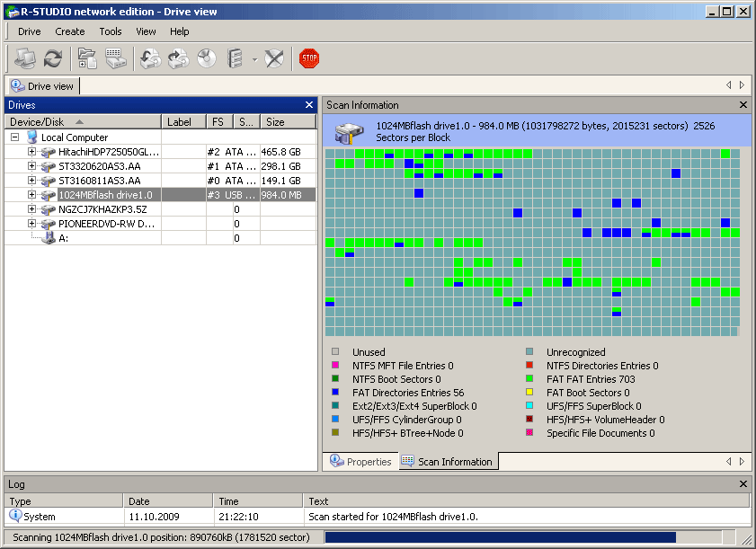Click the Type column header in Log
Viewport: 756px width, 549px height.
64,501
